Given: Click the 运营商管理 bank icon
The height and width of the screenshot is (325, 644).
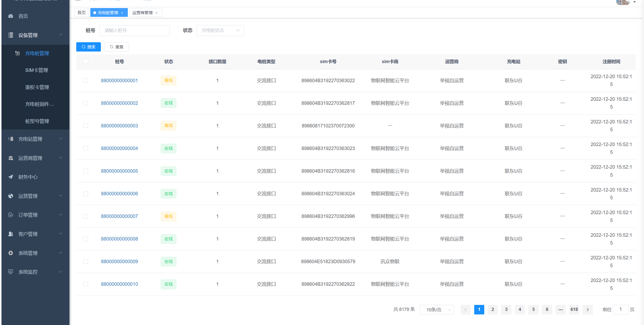Looking at the screenshot, I should coord(11,158).
